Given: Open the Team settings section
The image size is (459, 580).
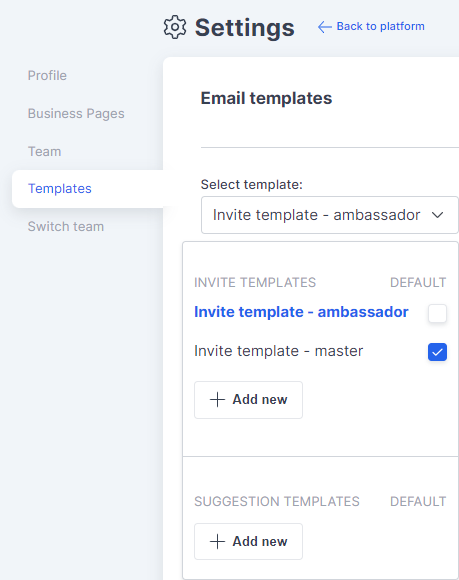Looking at the screenshot, I should pyautogui.click(x=45, y=152).
